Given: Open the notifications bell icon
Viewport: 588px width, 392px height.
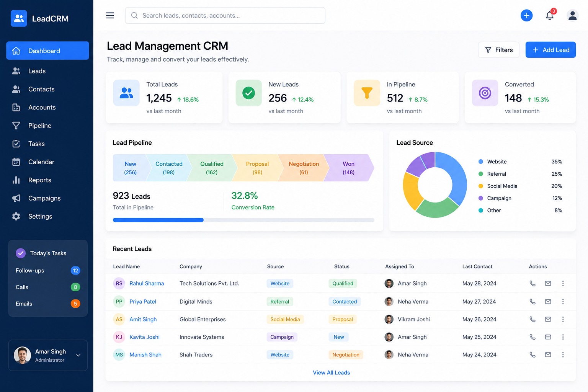Looking at the screenshot, I should [549, 15].
